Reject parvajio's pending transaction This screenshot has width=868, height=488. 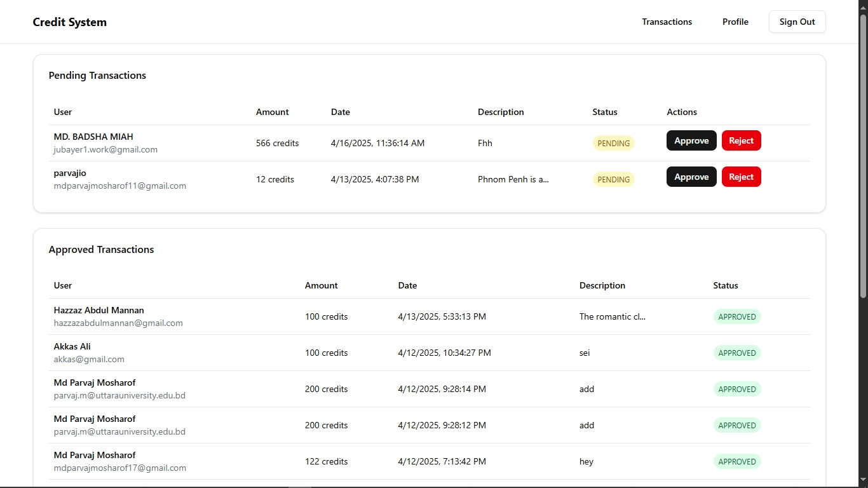(741, 177)
